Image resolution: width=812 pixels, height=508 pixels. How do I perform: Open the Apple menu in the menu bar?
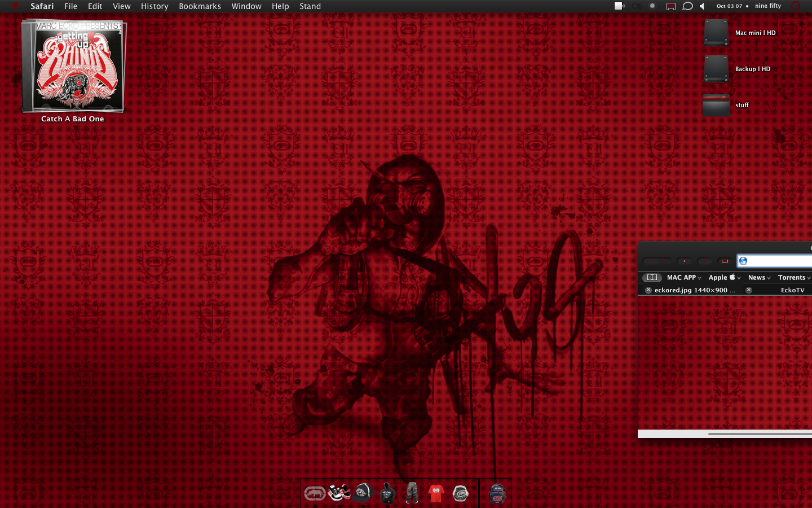pos(15,6)
